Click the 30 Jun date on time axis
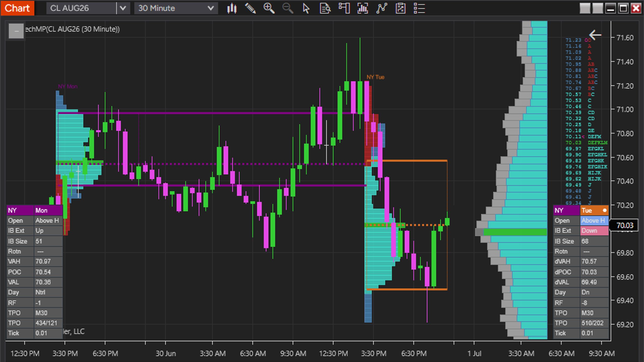The height and width of the screenshot is (362, 644). click(x=166, y=353)
